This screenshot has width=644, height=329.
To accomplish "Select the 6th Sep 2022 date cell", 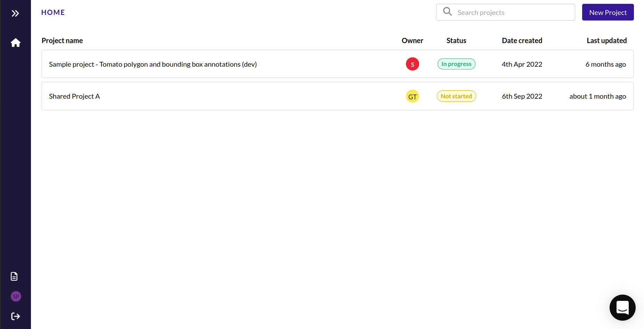I will pos(522,96).
